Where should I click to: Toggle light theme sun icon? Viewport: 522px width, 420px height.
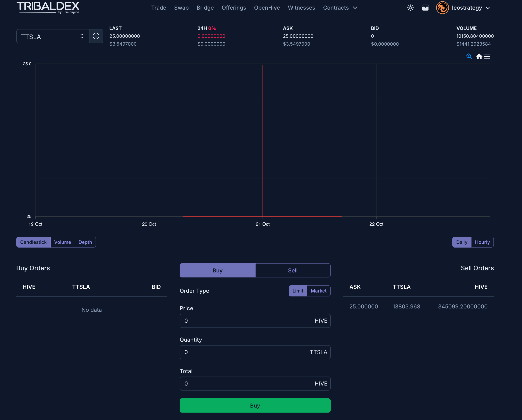(410, 8)
